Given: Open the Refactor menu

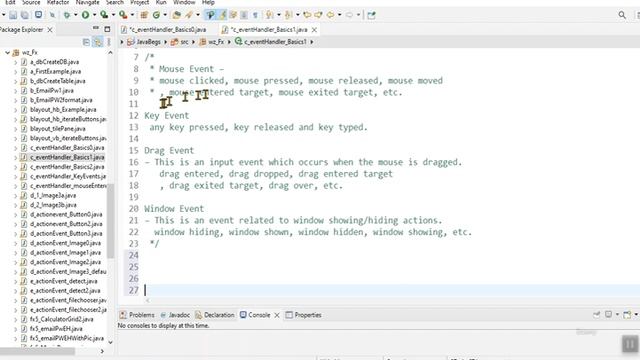Looking at the screenshot, I should click(58, 2).
